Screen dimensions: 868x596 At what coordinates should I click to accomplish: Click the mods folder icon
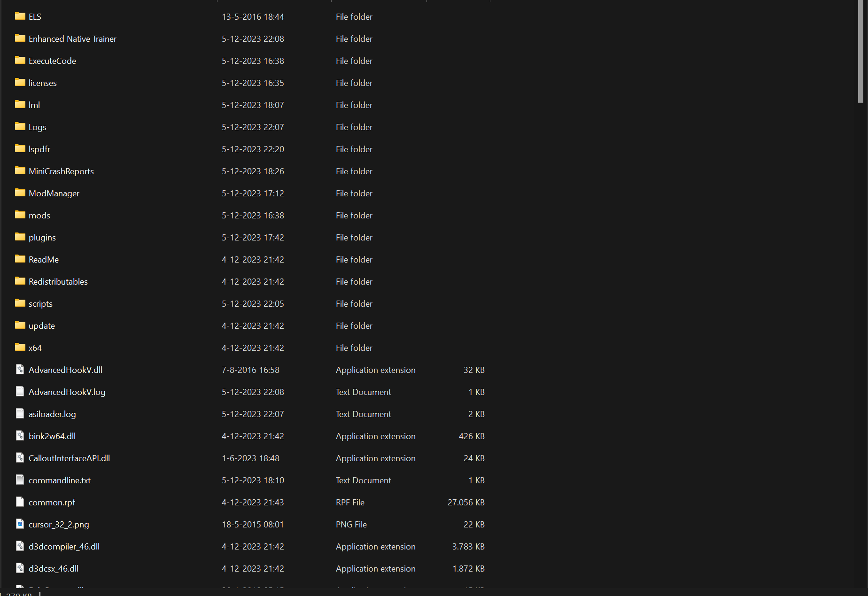pyautogui.click(x=20, y=215)
